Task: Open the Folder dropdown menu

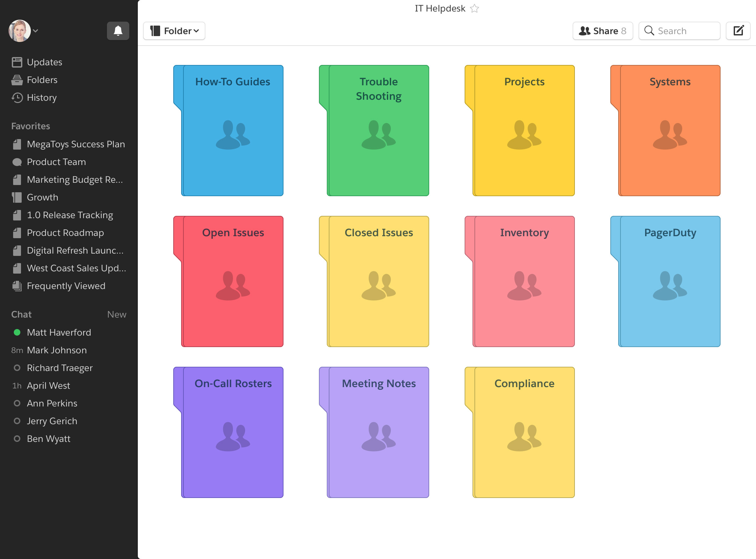Action: [x=174, y=31]
